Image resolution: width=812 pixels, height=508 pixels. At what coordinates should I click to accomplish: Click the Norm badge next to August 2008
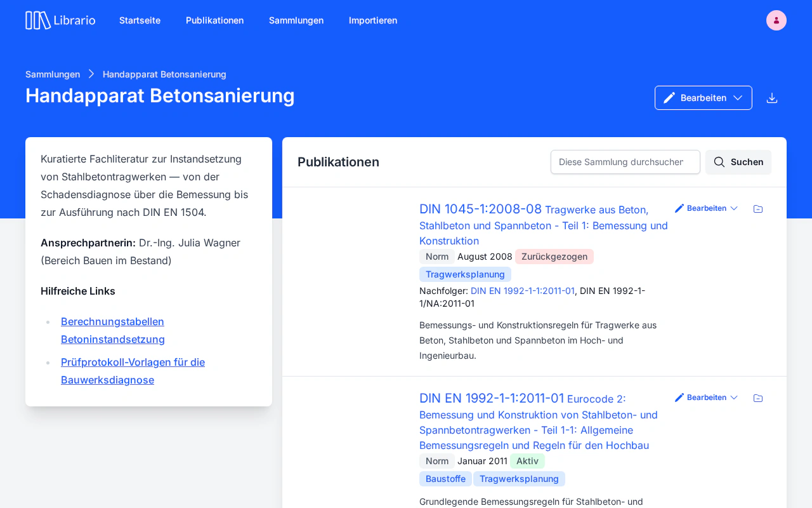point(437,257)
